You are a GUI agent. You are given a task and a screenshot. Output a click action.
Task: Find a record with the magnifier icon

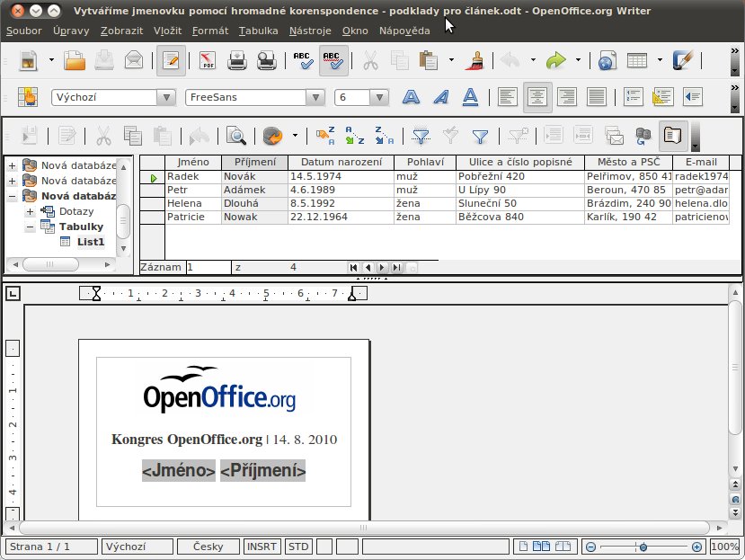(236, 137)
